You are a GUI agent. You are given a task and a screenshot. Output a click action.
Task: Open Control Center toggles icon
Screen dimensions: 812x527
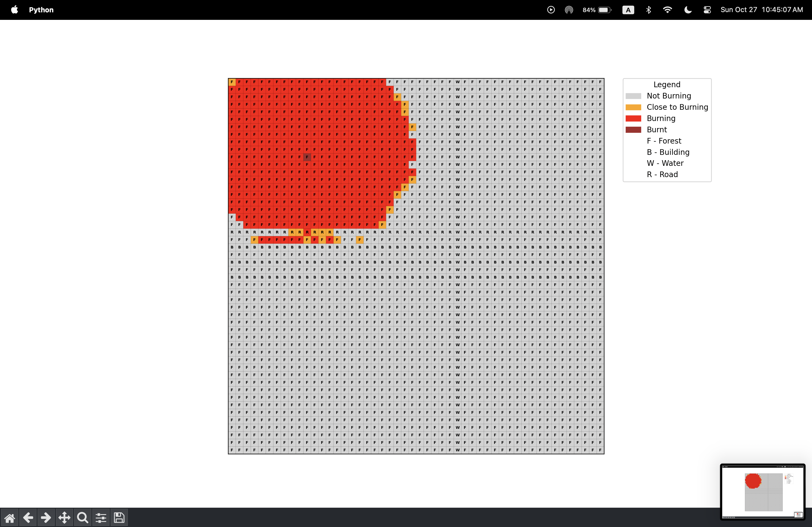(x=707, y=10)
